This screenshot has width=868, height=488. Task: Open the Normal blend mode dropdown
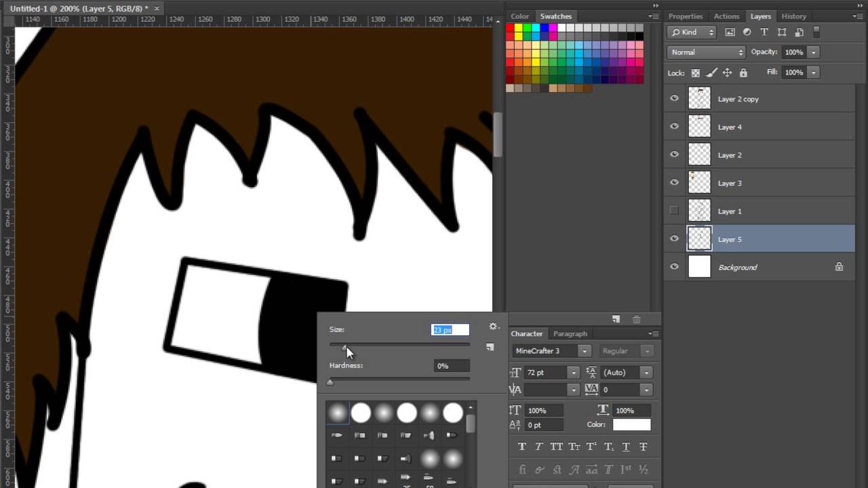tap(706, 52)
